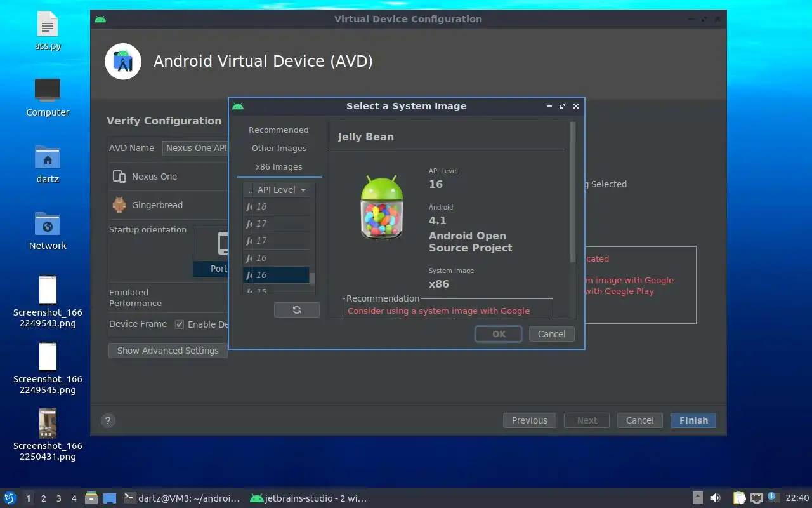Switch to the Recommended tab
This screenshot has width=812, height=508.
tap(278, 130)
